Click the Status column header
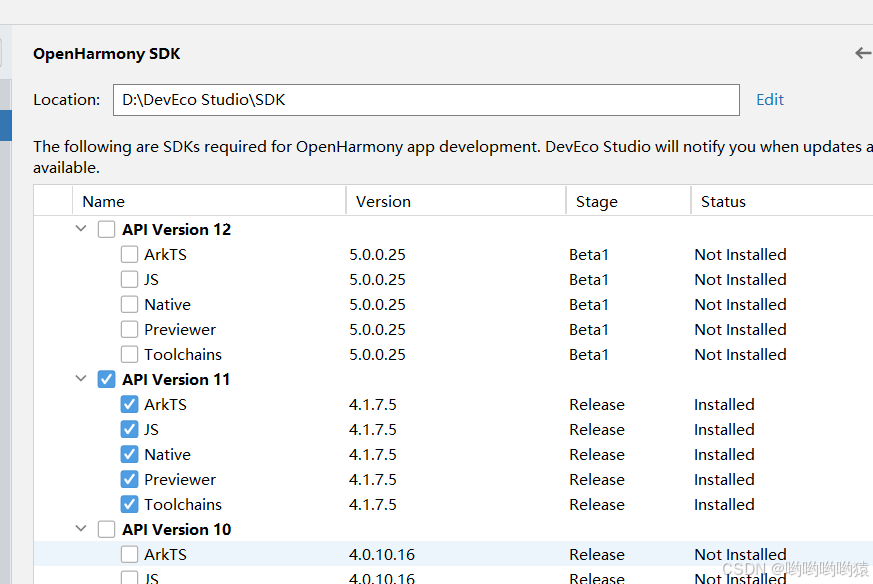Image resolution: width=873 pixels, height=584 pixels. tap(723, 202)
